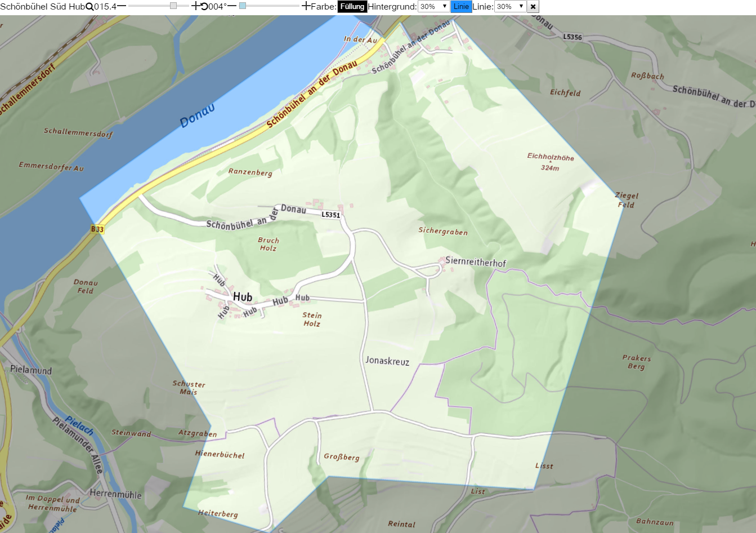Screen dimensions: 756x533
Task: Click the Siernreitherhof map label
Action: pyautogui.click(x=476, y=262)
